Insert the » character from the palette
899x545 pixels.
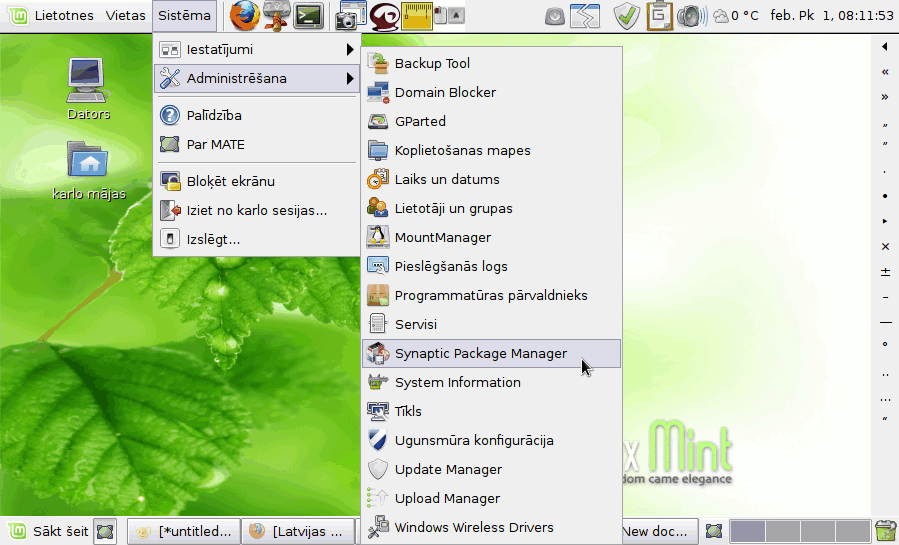click(885, 97)
